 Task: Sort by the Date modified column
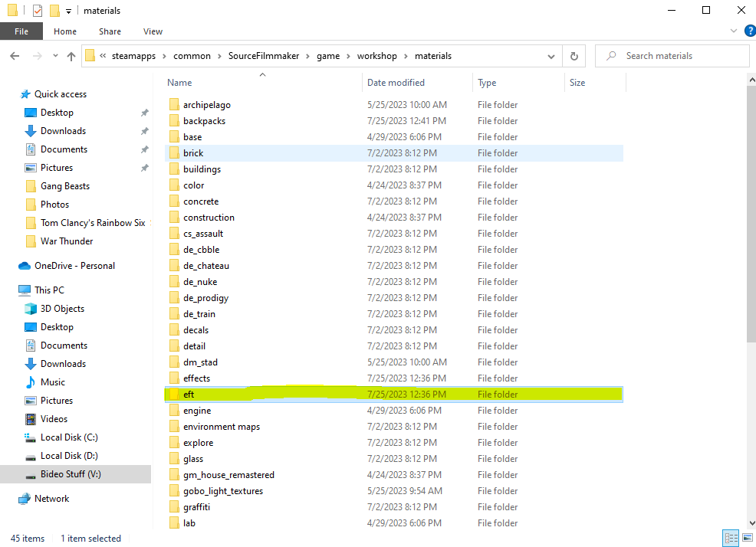tap(417, 83)
